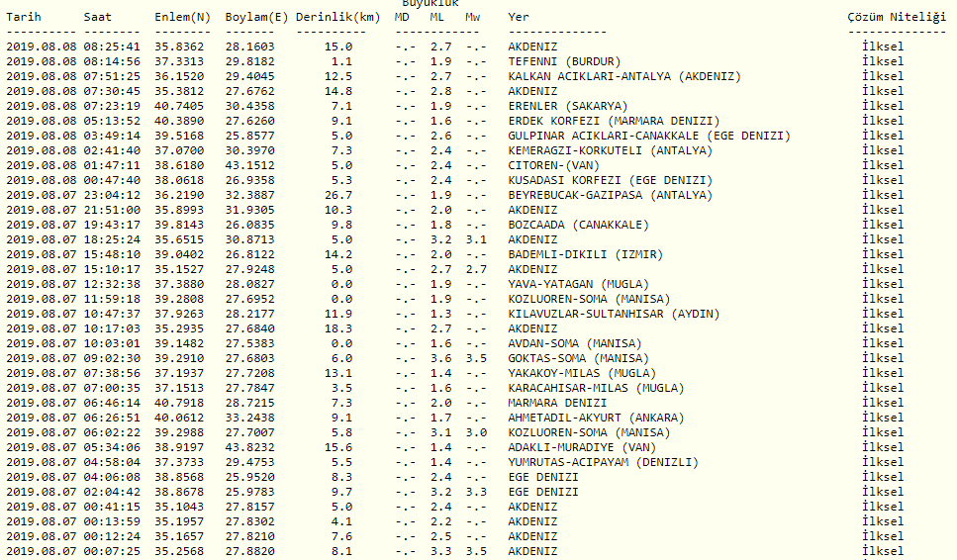This screenshot has width=957, height=560.
Task: Select the Enlem(N) column header
Action: point(182,18)
